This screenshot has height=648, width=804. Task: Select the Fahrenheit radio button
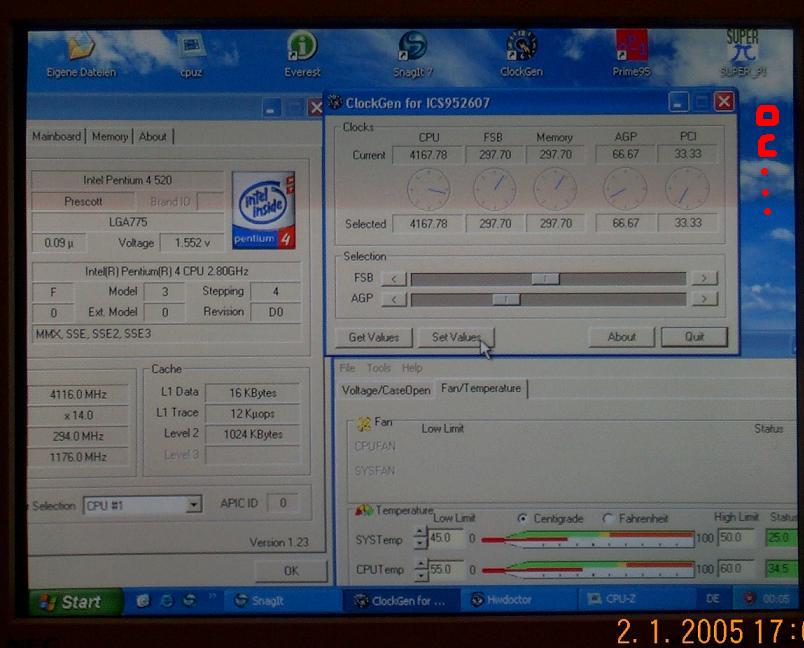point(608,518)
